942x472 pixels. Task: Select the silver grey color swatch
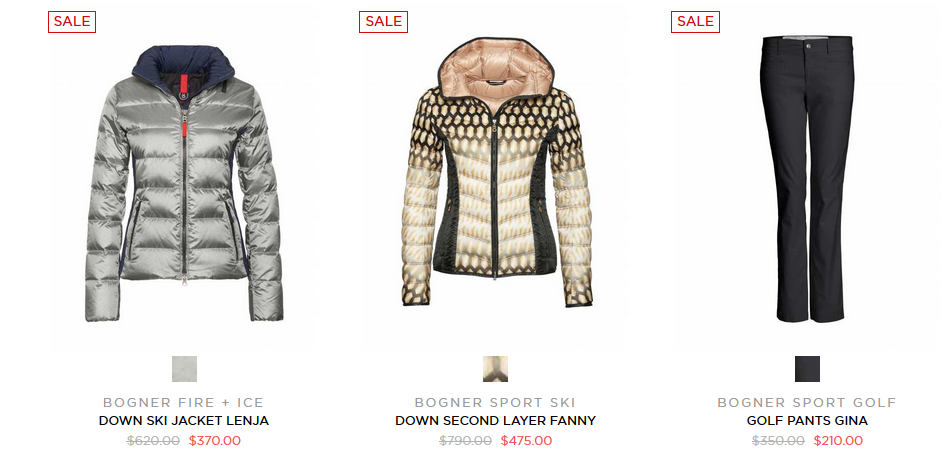coord(184,369)
